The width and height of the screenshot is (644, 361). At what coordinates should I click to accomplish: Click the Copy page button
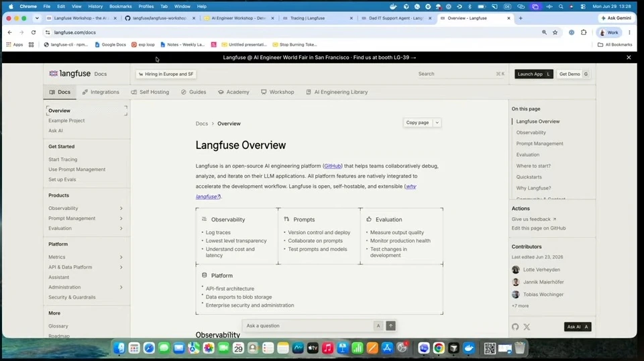click(417, 122)
